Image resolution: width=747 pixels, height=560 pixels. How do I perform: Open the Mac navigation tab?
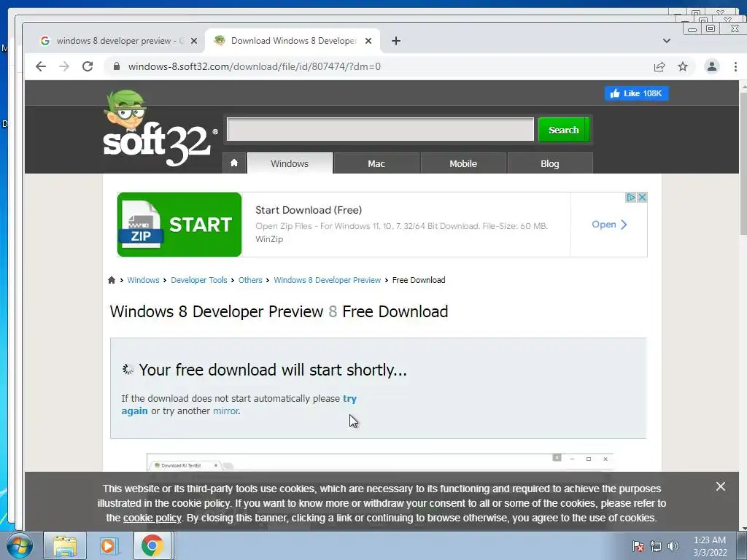tap(376, 163)
